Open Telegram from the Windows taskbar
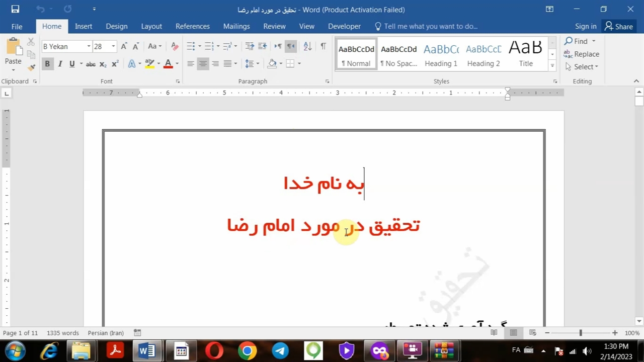 280,350
